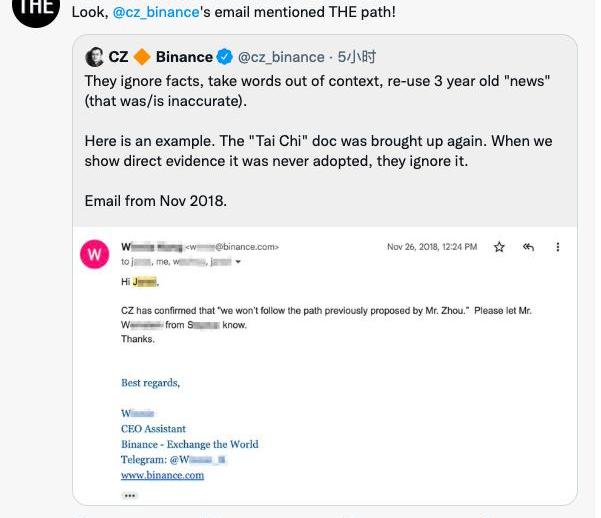
Task: Click the Telegram handle in signature
Action: 198,460
